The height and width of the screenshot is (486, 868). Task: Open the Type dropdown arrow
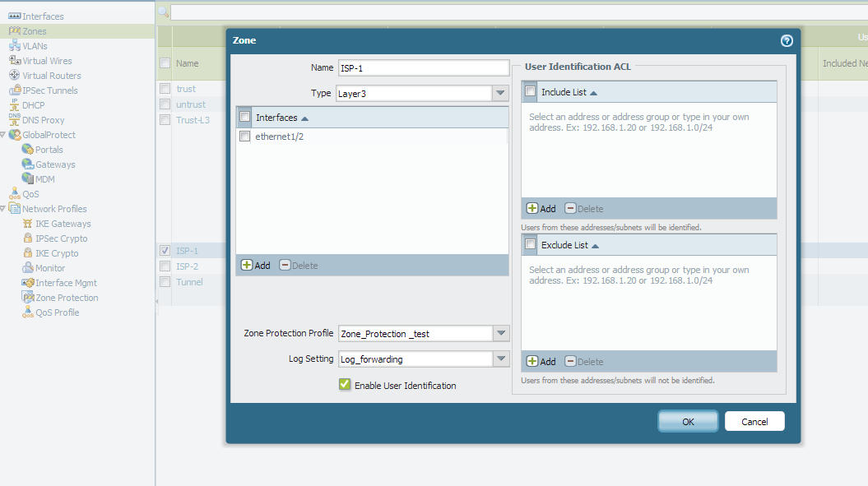500,93
